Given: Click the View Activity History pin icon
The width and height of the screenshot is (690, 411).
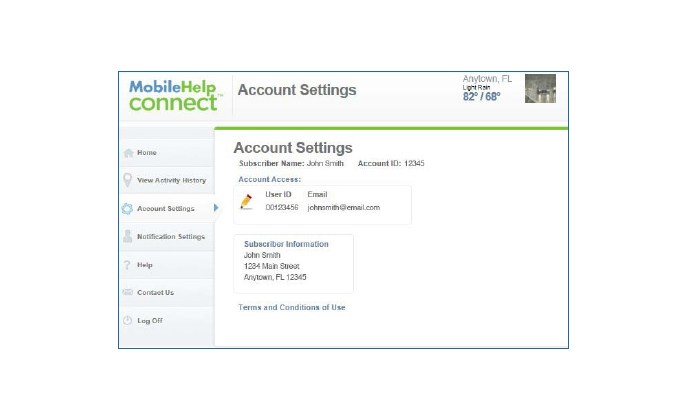Looking at the screenshot, I should point(128,180).
